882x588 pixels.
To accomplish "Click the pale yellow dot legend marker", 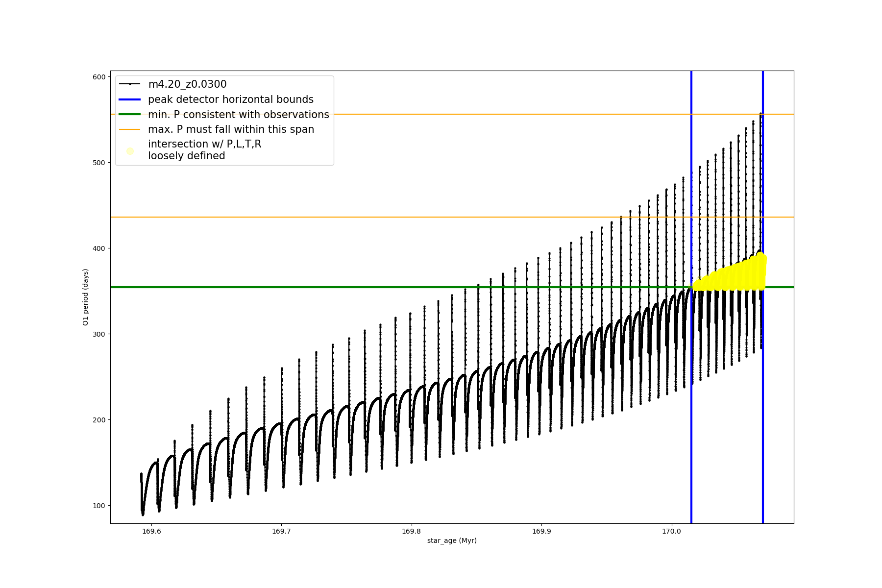I will tap(130, 151).
